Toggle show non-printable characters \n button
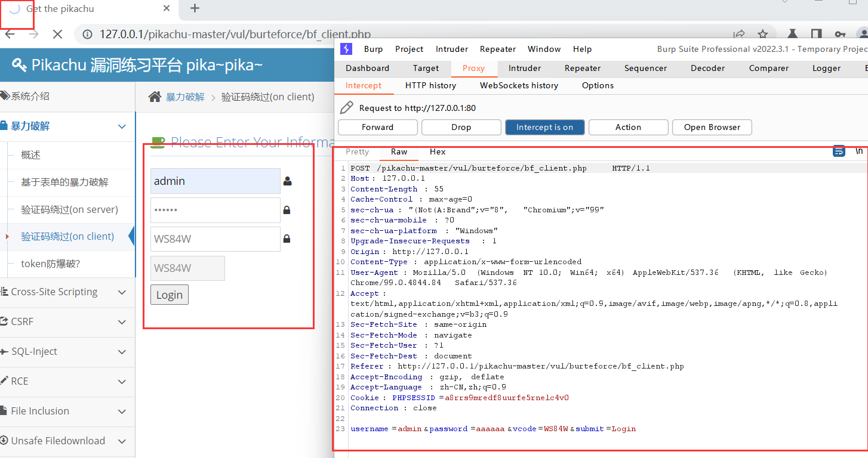Screen dimensions: 868x458 pos(859,151)
